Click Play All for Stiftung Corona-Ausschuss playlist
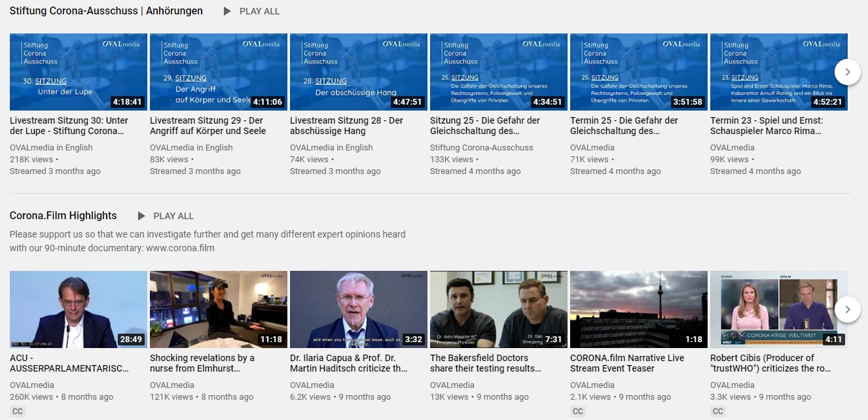Screen dimensions: 868x420 pos(252,11)
